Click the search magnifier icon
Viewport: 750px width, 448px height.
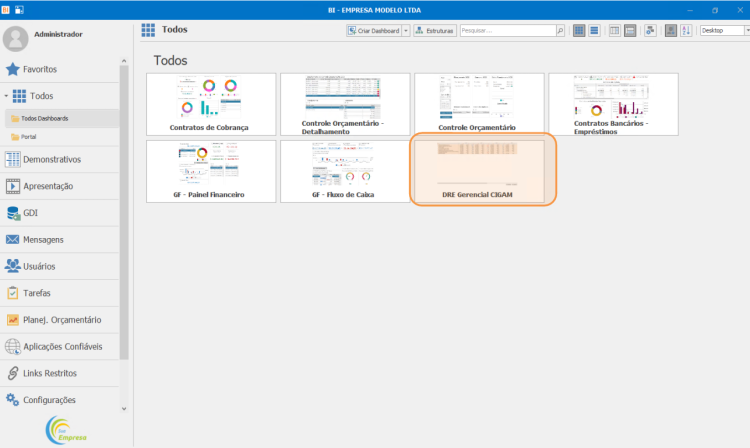pos(560,31)
